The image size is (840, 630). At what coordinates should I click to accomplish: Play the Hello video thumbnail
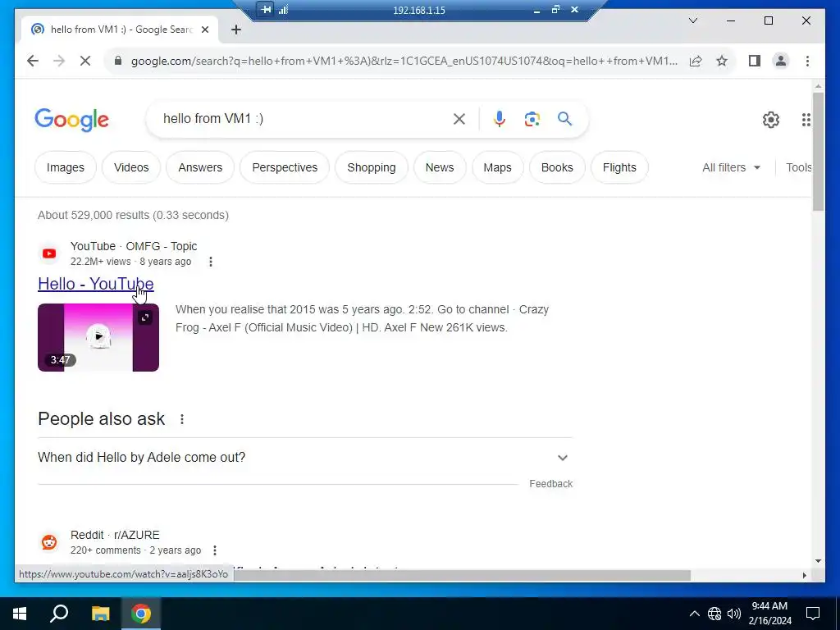tap(98, 336)
